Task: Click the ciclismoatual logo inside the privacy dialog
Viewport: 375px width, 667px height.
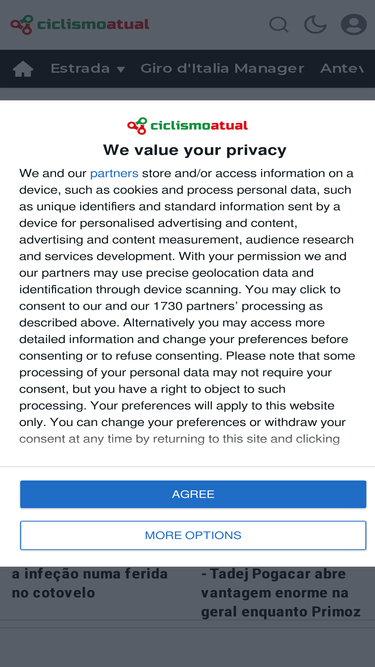Action: (188, 125)
